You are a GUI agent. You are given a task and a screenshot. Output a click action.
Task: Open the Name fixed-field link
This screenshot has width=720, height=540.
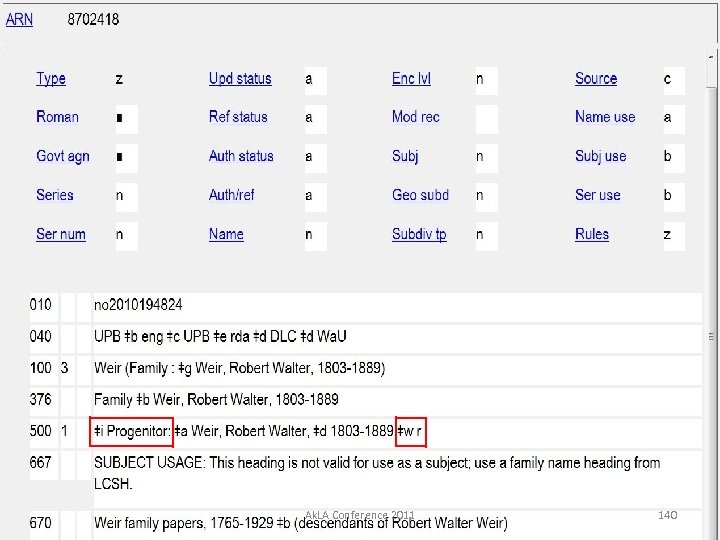226,234
